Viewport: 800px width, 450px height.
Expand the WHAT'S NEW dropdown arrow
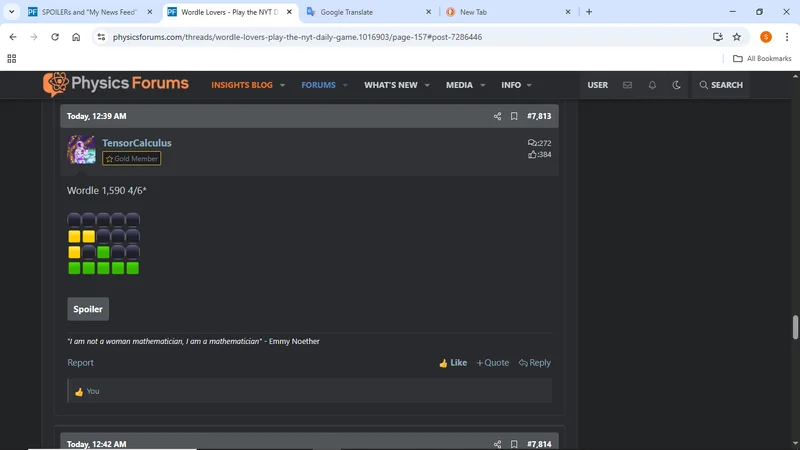(427, 85)
